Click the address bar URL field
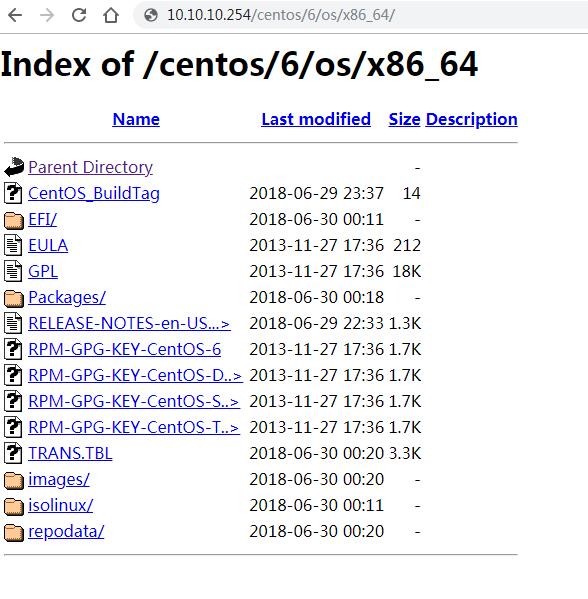This screenshot has height=599, width=588. (359, 15)
